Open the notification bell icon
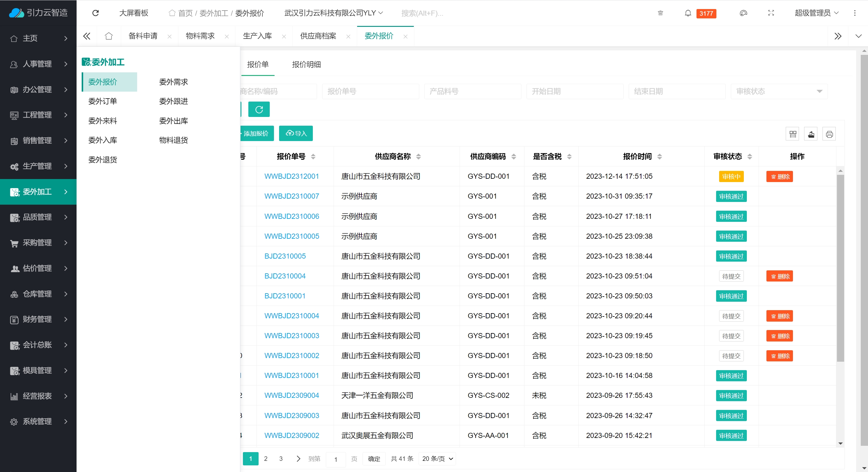868x472 pixels. tap(688, 13)
